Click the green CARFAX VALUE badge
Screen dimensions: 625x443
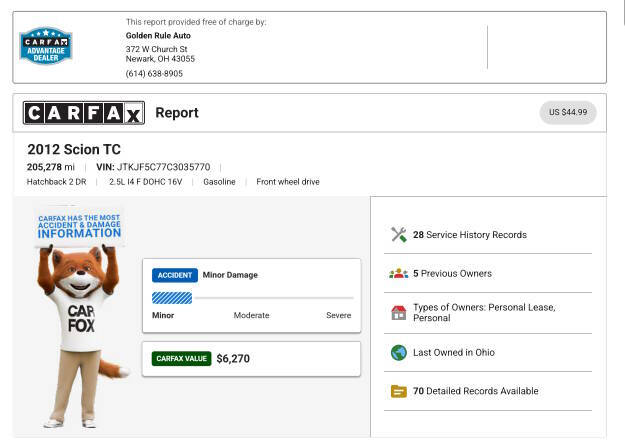coord(181,358)
